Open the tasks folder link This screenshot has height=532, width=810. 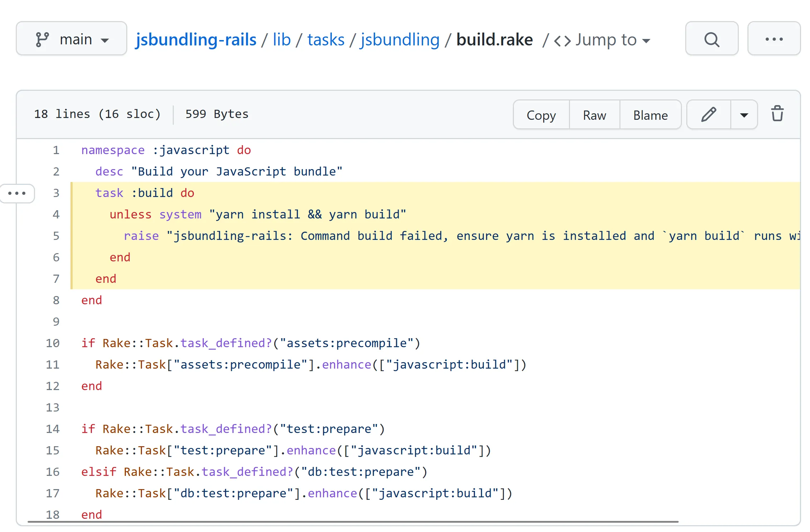(x=325, y=39)
